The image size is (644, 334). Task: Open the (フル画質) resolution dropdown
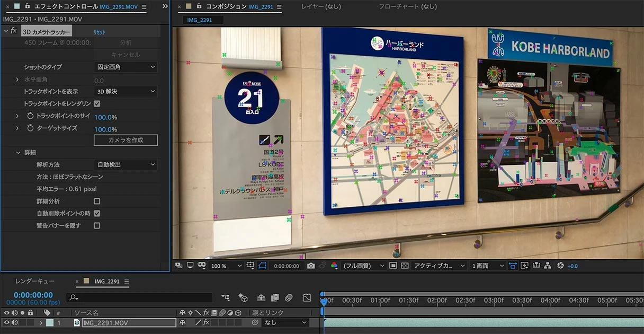pos(363,266)
